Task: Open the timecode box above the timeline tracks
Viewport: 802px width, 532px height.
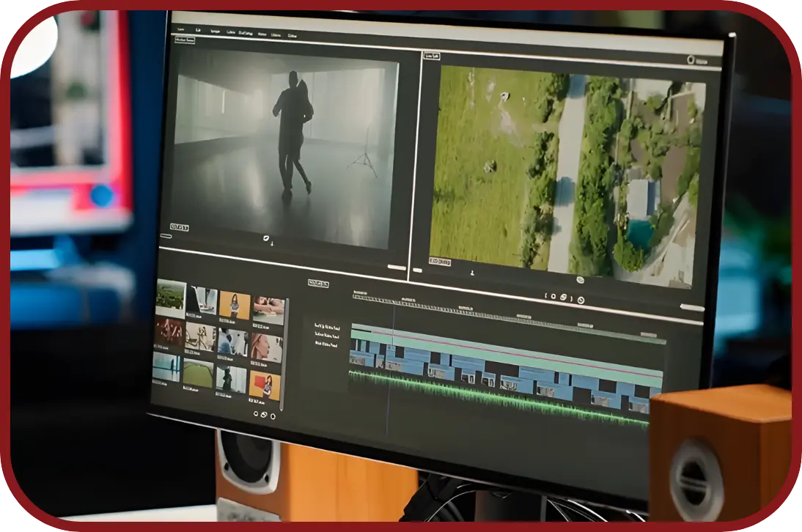Action: coord(318,284)
